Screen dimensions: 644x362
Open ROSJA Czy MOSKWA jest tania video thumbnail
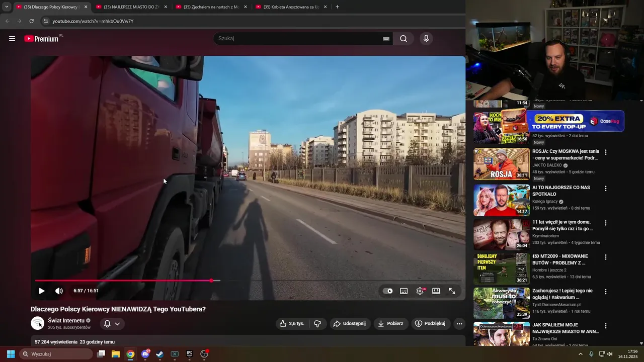click(x=502, y=164)
